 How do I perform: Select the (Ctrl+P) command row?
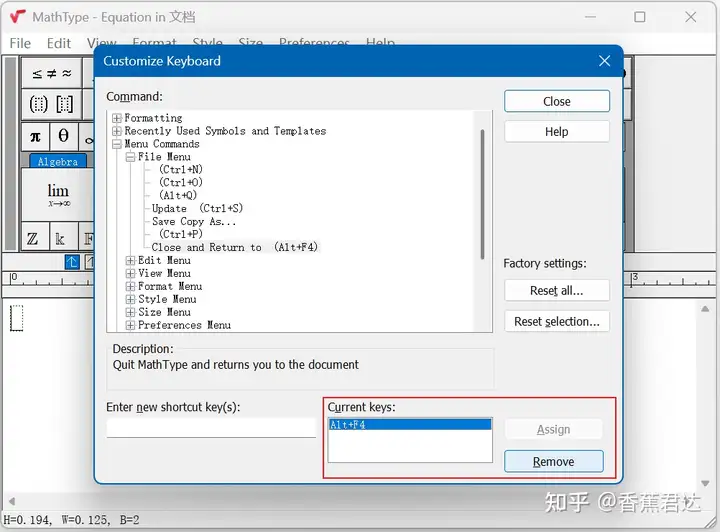181,234
